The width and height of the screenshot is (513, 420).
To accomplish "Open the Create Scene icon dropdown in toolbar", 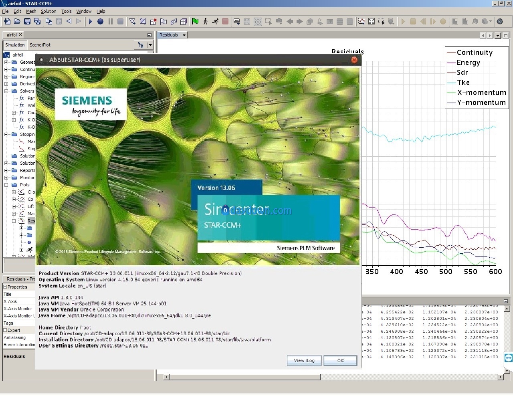I will (237, 21).
